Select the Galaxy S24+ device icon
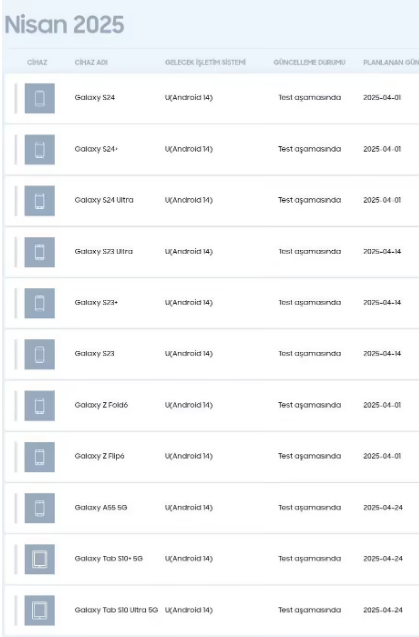This screenshot has width=419, height=637. click(39, 150)
